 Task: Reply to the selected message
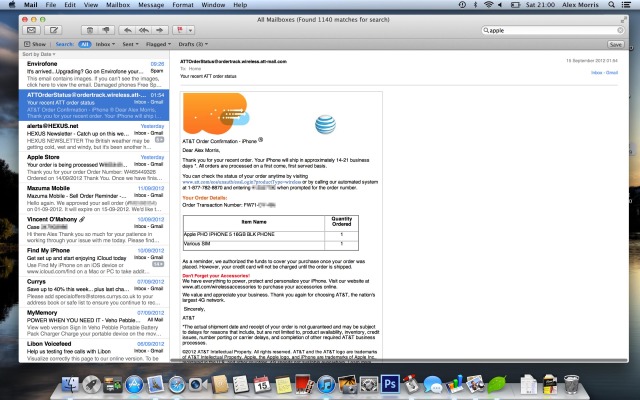click(x=127, y=30)
